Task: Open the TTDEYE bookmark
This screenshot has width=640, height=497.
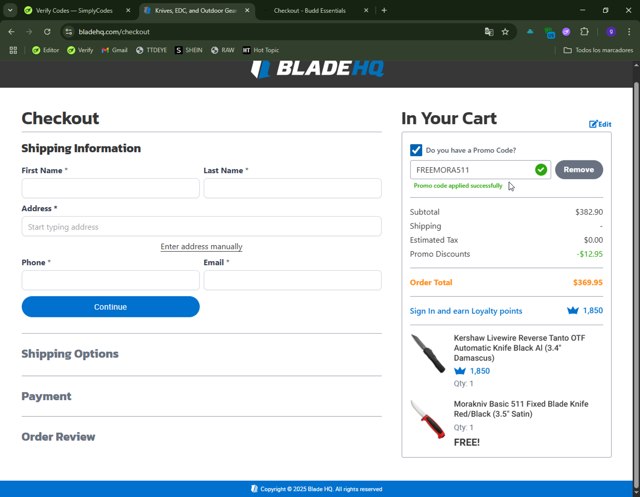Action: (151, 50)
